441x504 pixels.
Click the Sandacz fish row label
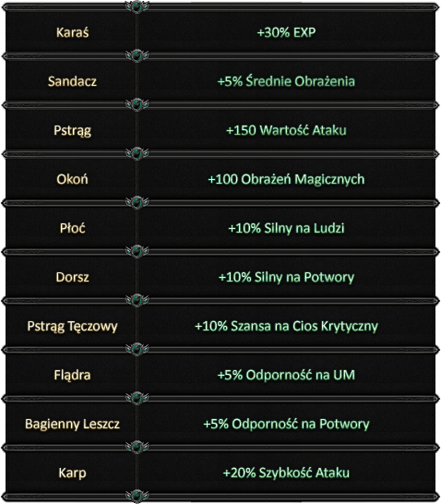[x=72, y=81]
